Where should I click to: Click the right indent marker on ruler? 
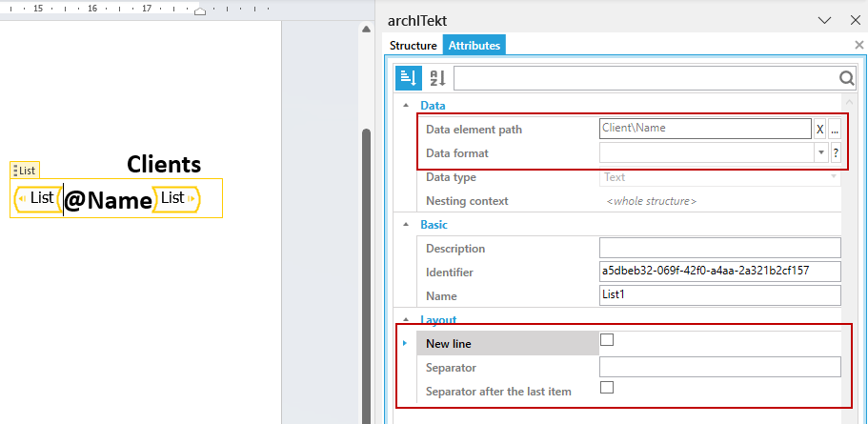click(x=200, y=11)
